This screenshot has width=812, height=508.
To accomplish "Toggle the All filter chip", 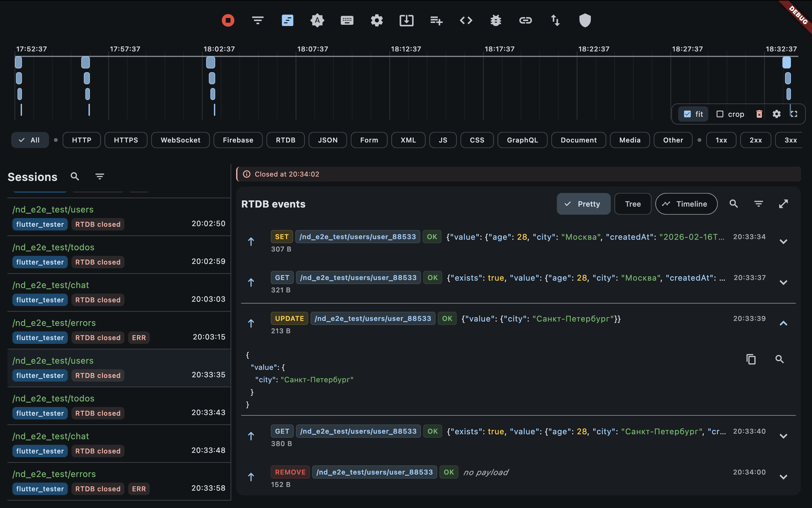I will [x=29, y=140].
